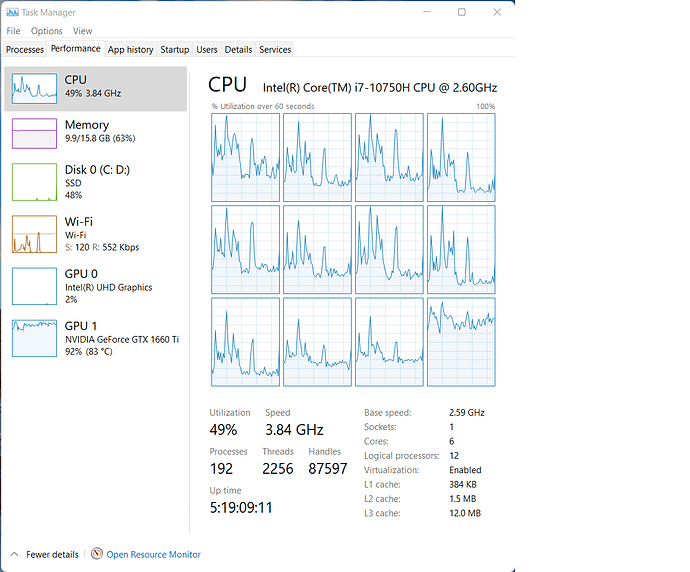Click Fewer details button
The image size is (690, 572).
52,554
